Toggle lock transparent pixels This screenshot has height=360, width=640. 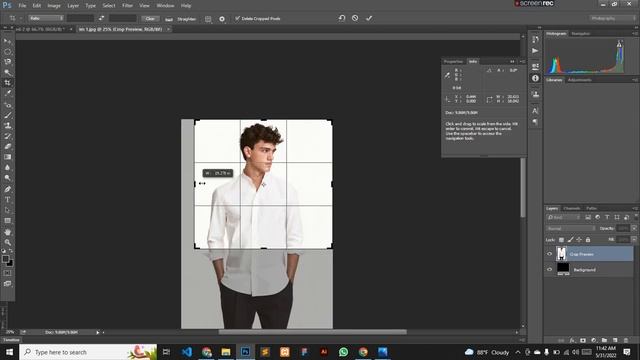[561, 240]
